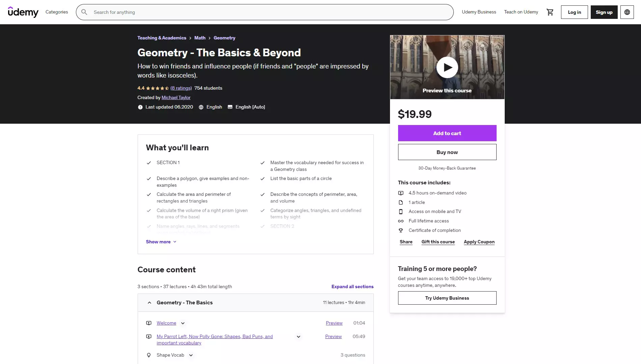Visit Michael Taylor's instructor profile
Screen dimensions: 641x364
176,97
